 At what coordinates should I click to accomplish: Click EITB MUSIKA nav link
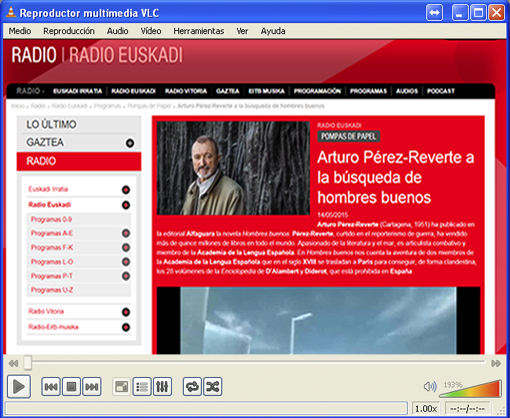click(267, 91)
